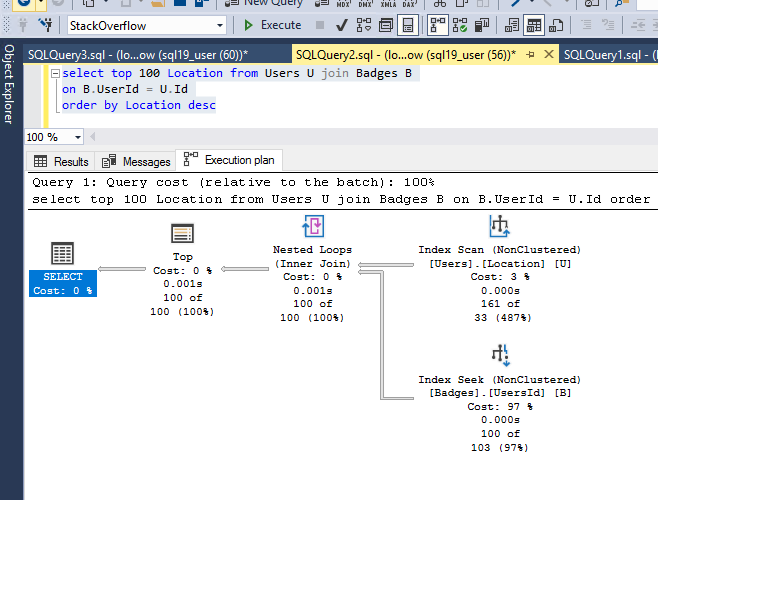The height and width of the screenshot is (614, 768).
Task: Execute the current query
Action: tap(272, 25)
